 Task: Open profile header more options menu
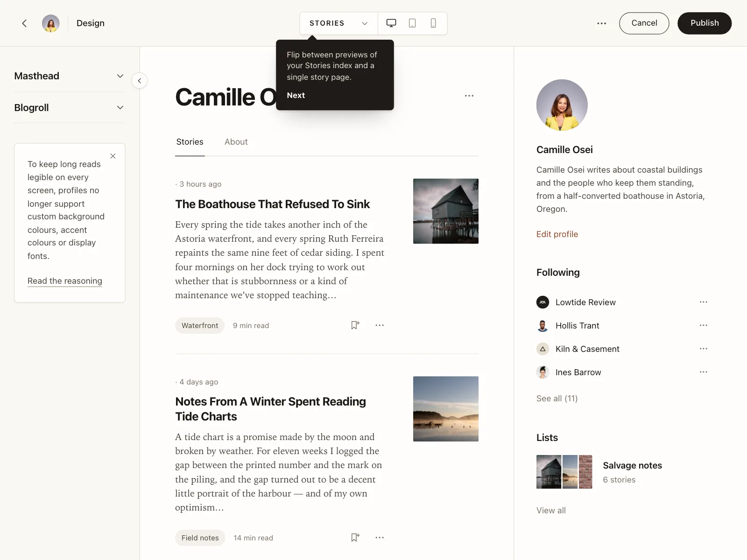(469, 96)
